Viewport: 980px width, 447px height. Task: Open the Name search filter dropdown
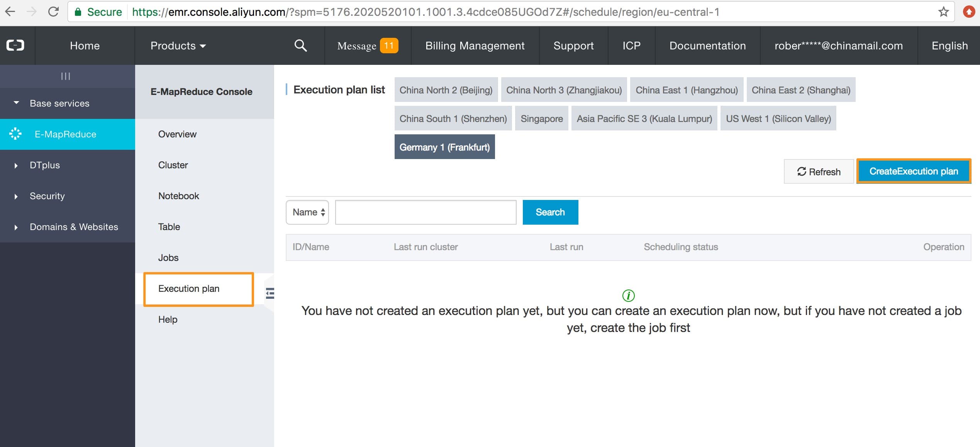[307, 212]
